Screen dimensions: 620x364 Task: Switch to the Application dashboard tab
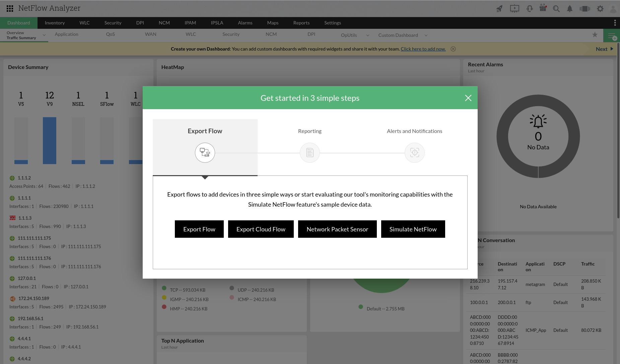pyautogui.click(x=67, y=34)
